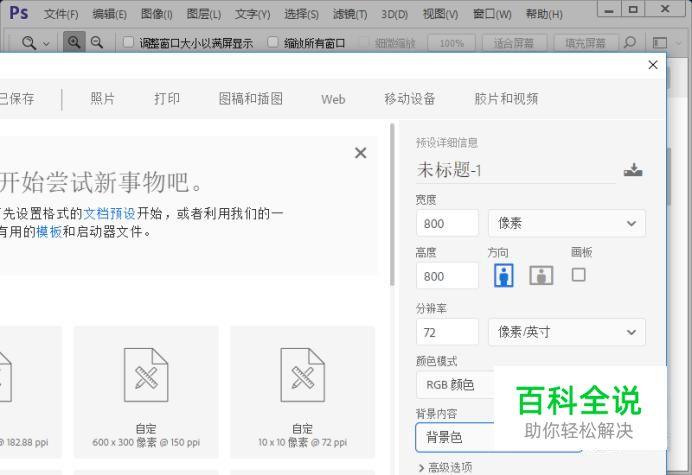Open the 文字(Y) menu

pos(252,14)
